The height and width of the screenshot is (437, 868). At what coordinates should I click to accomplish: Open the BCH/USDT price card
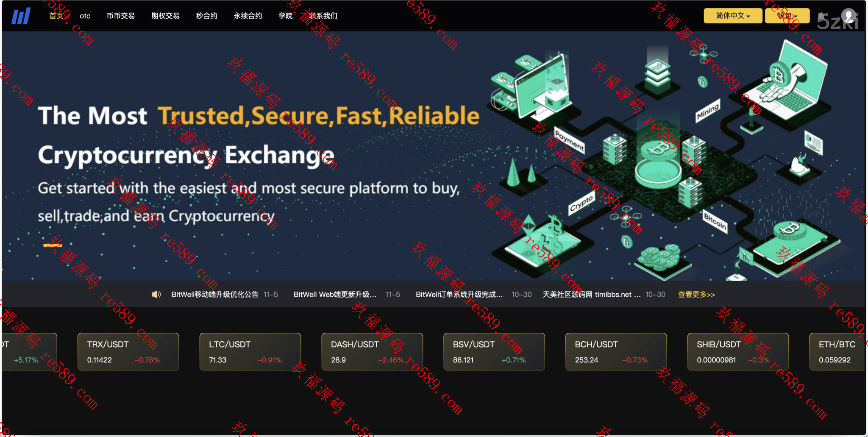(x=616, y=352)
